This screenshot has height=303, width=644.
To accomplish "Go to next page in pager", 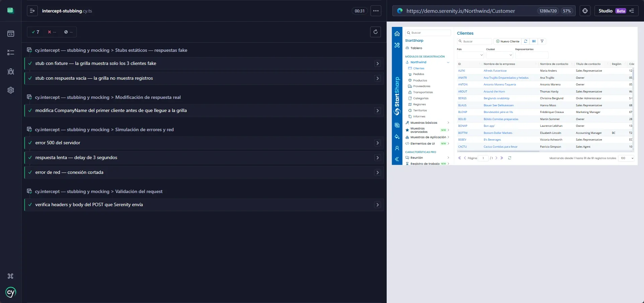I will point(496,158).
